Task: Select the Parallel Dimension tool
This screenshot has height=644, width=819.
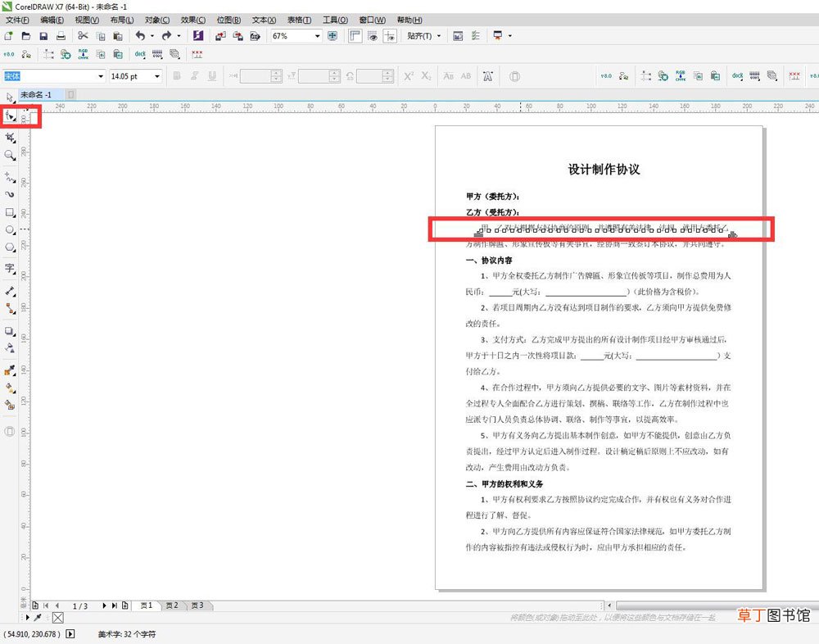Action: (10, 291)
